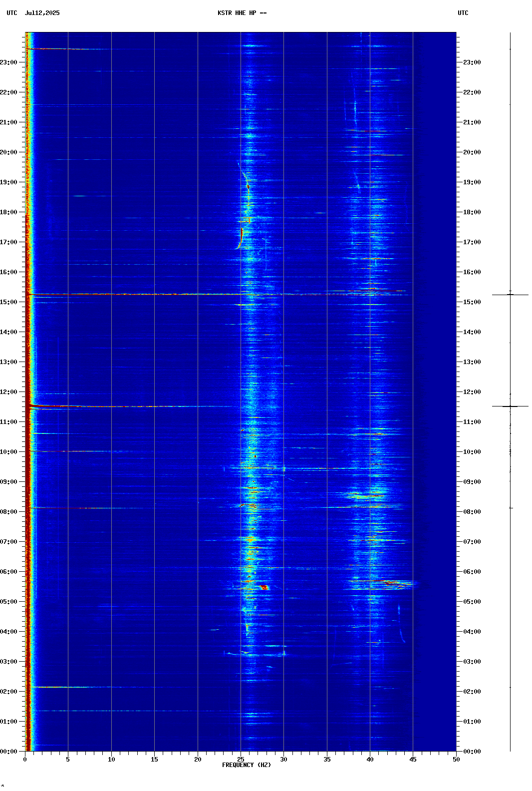Select the '20' frequency tick label
Viewport: 532px width, 791px height.
(x=198, y=760)
